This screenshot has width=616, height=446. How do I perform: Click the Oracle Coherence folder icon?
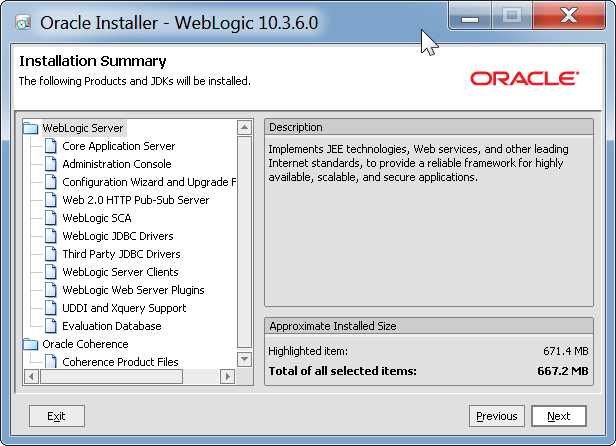pyautogui.click(x=30, y=344)
